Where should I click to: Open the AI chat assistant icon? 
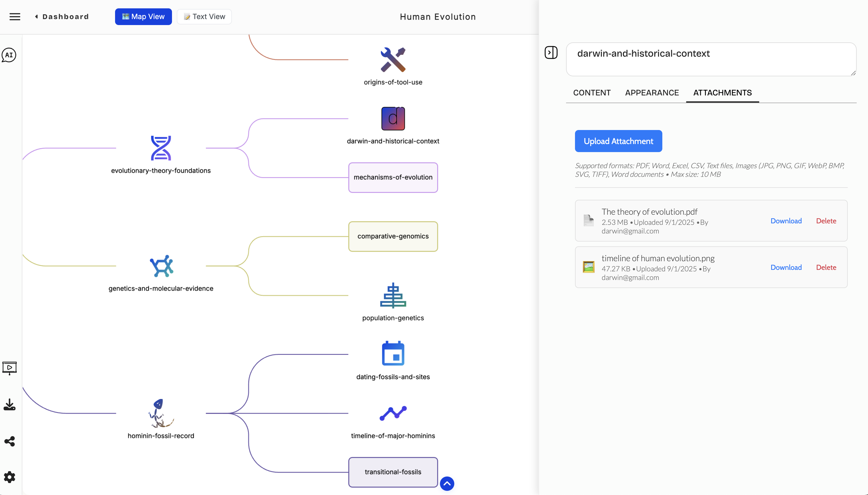(x=9, y=55)
